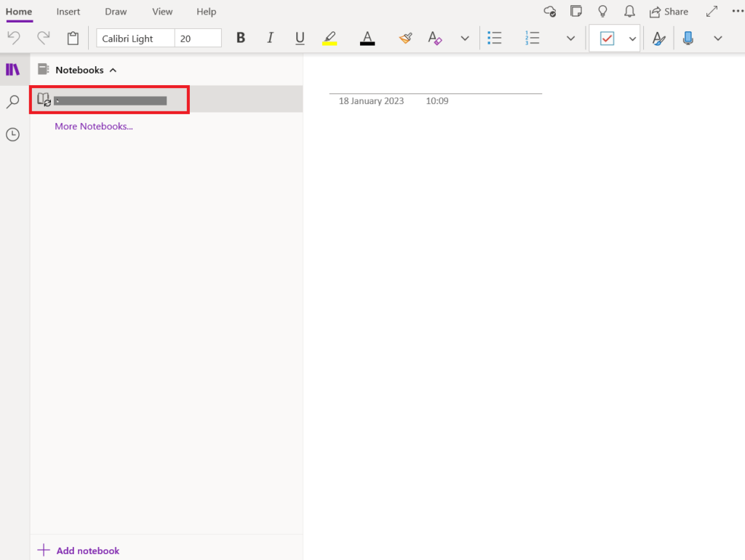The width and height of the screenshot is (745, 560).
Task: Expand the overflow ribbon commands chevron
Action: (718, 39)
